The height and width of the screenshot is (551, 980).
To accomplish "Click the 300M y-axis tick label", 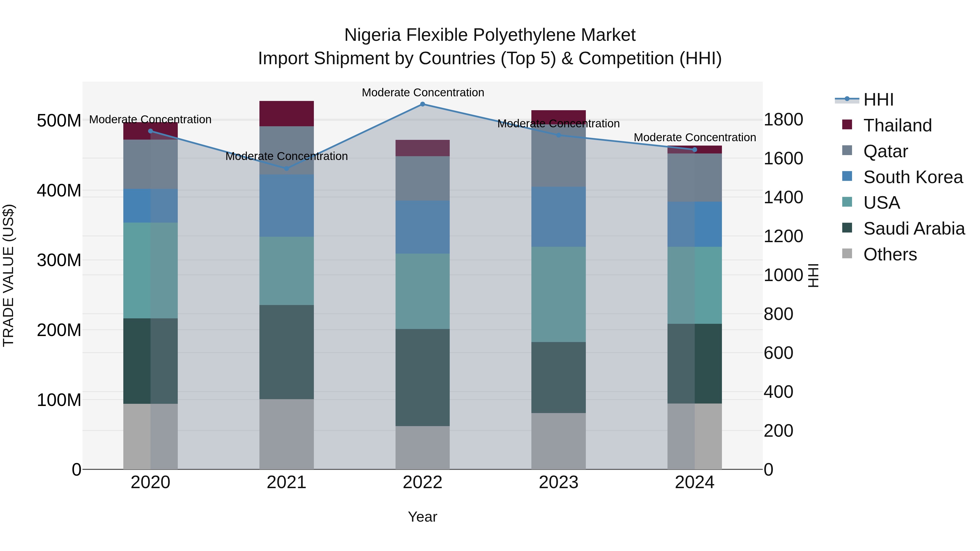I will (x=59, y=260).
